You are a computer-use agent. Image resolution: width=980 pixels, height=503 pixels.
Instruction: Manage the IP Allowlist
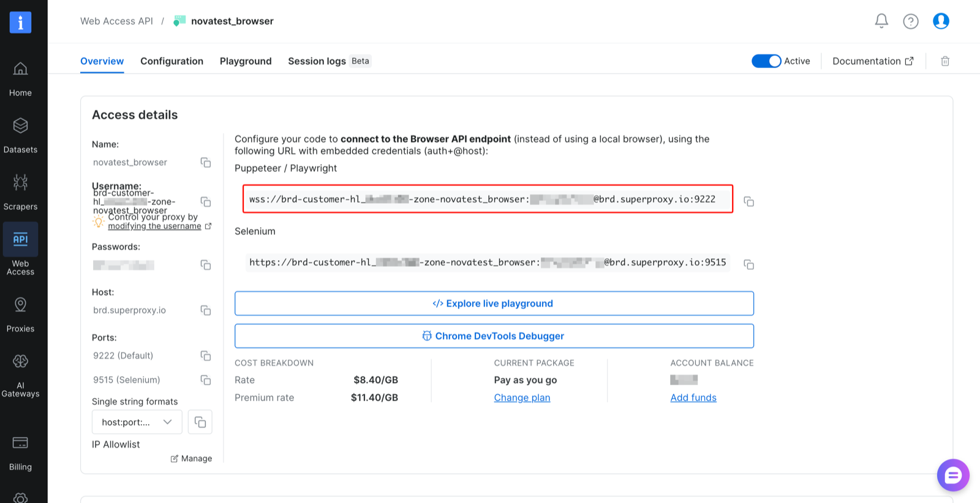191,458
